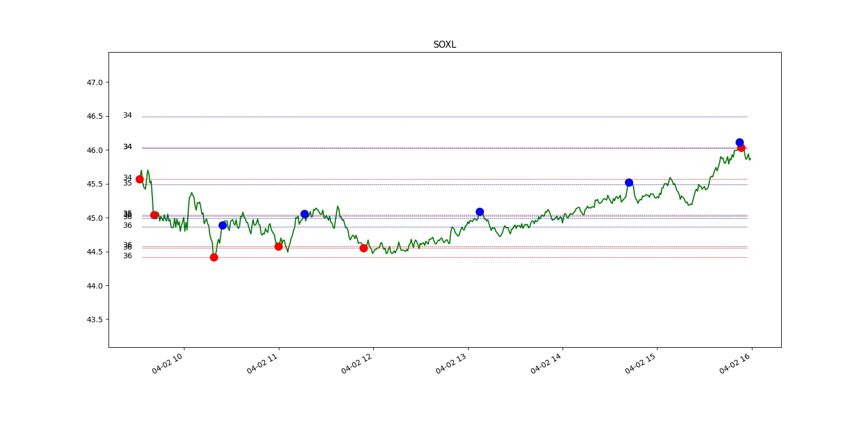The width and height of the screenshot is (868, 434).
Task: Click the '34' label beside the 46.5 dashed line
Action: pos(127,115)
